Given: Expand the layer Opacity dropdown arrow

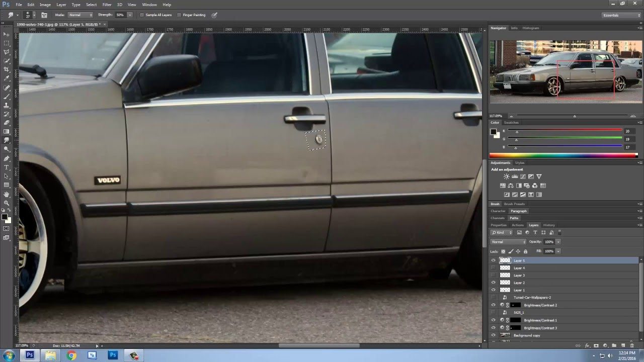Looking at the screenshot, I should click(x=558, y=242).
